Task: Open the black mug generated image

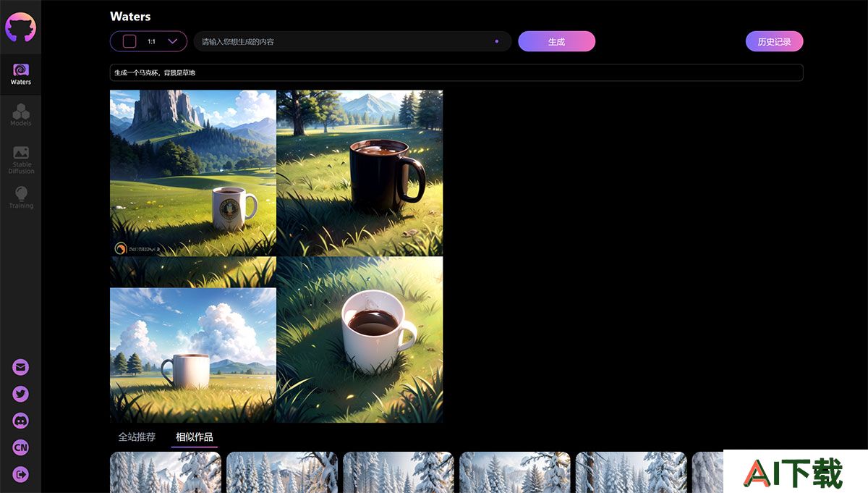Action: [359, 173]
